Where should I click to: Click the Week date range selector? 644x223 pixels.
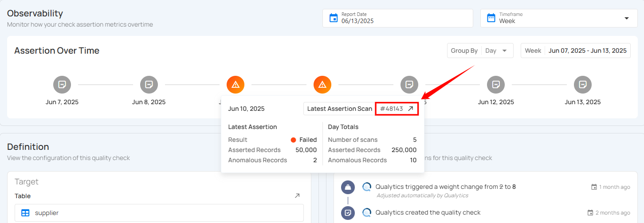coord(576,51)
